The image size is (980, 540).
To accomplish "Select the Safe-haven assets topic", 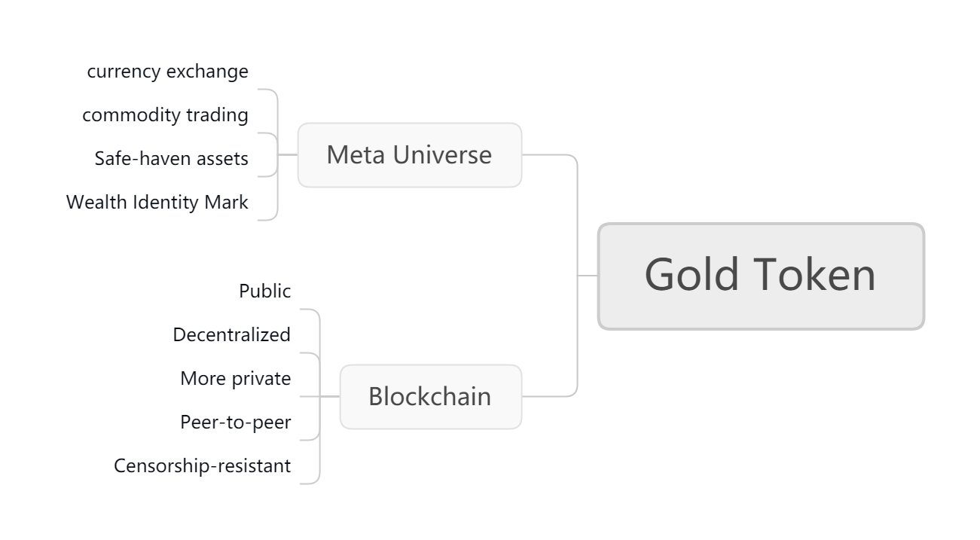I will tap(171, 159).
